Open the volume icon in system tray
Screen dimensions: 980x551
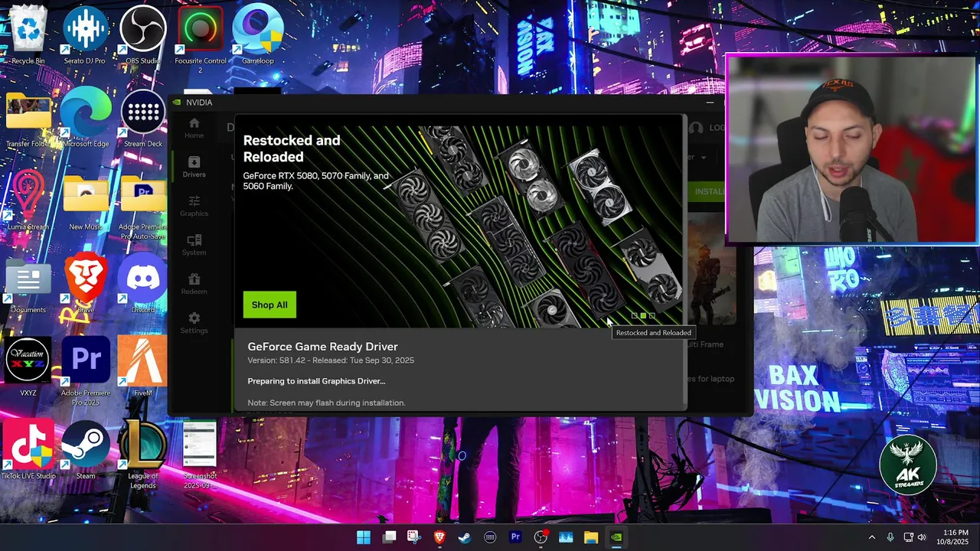tap(921, 537)
